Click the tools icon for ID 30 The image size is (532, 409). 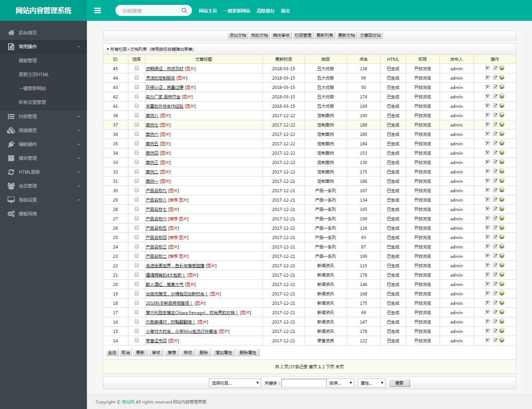488,190
